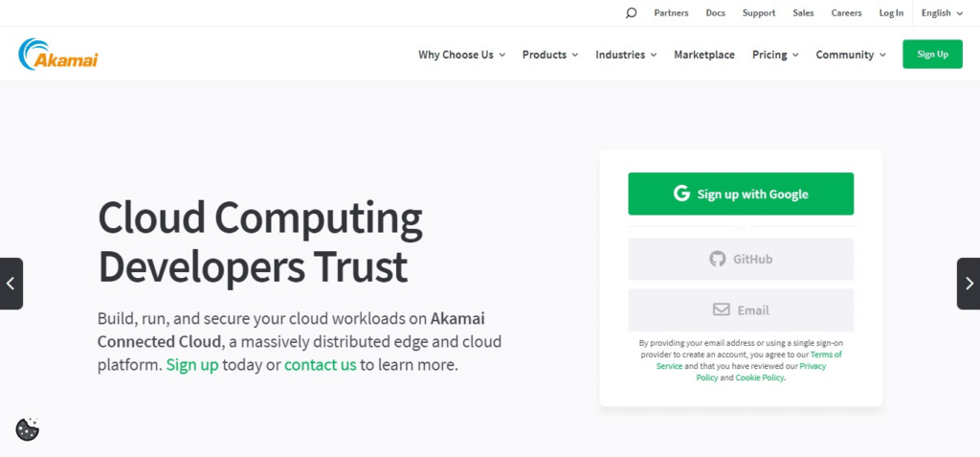Open the Careers link
This screenshot has width=980, height=457.
click(846, 12)
